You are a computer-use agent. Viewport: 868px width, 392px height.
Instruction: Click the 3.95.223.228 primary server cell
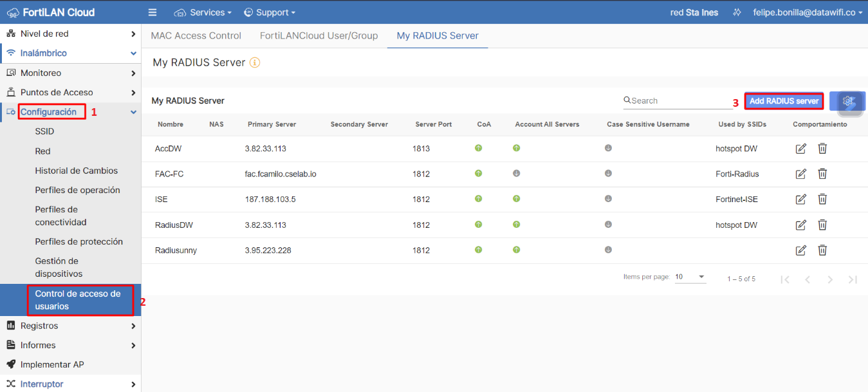tap(268, 250)
